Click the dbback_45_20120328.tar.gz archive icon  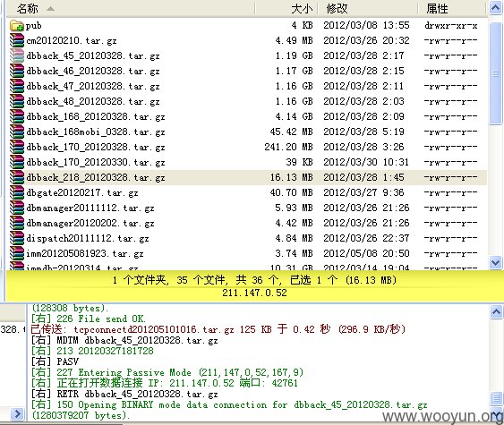17,55
